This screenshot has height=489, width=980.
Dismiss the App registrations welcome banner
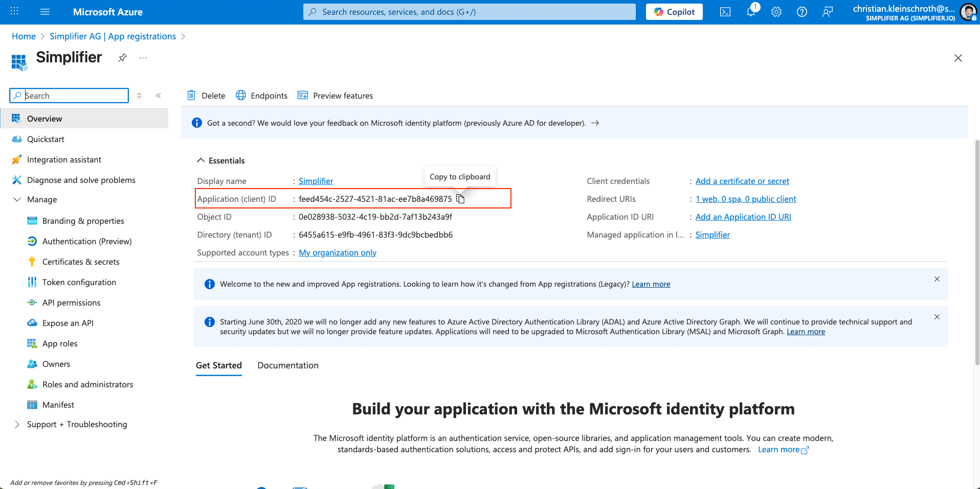937,279
